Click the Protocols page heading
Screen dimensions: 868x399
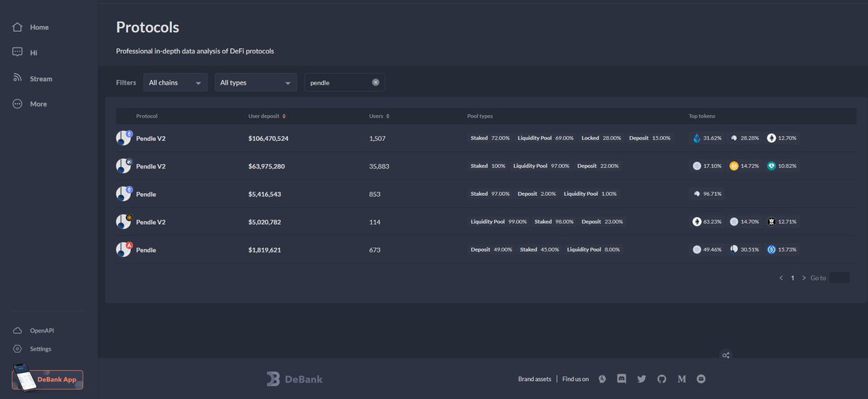(148, 27)
